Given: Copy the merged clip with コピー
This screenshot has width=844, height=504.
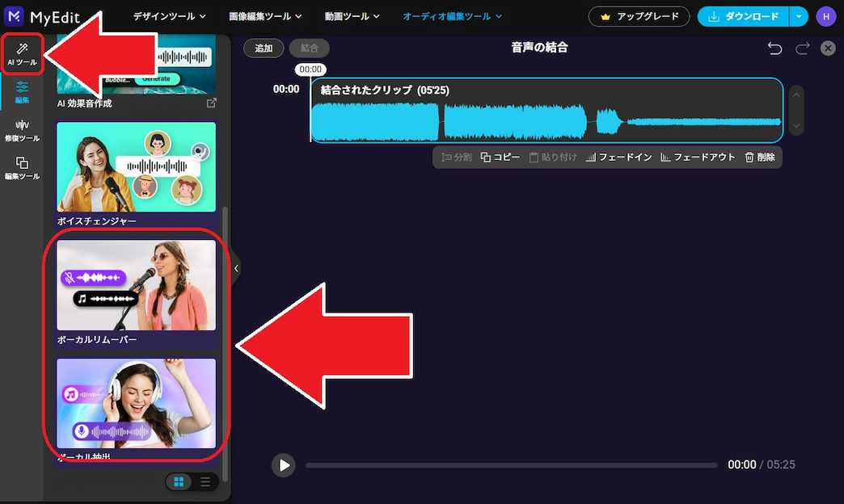Looking at the screenshot, I should (500, 157).
